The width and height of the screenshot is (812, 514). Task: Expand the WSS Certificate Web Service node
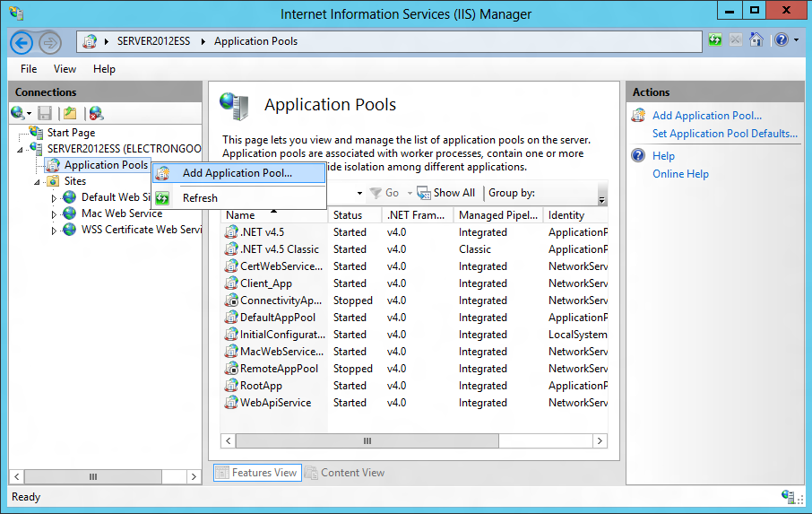[x=54, y=231]
